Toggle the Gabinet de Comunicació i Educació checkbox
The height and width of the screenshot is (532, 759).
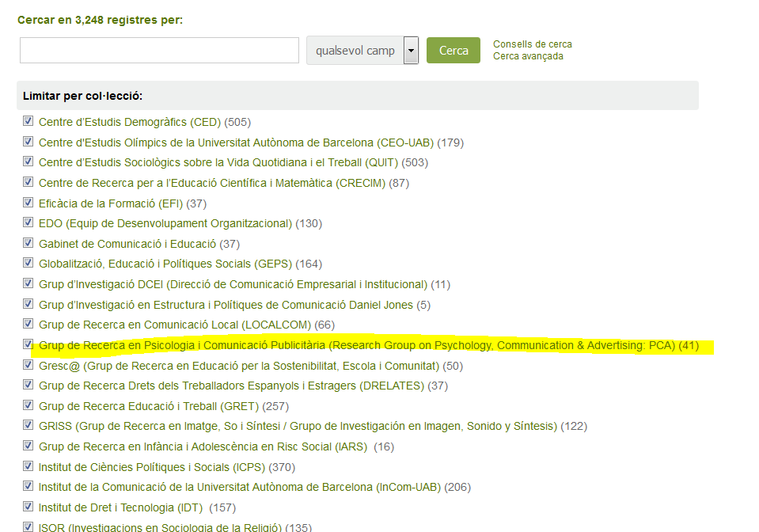click(x=28, y=243)
